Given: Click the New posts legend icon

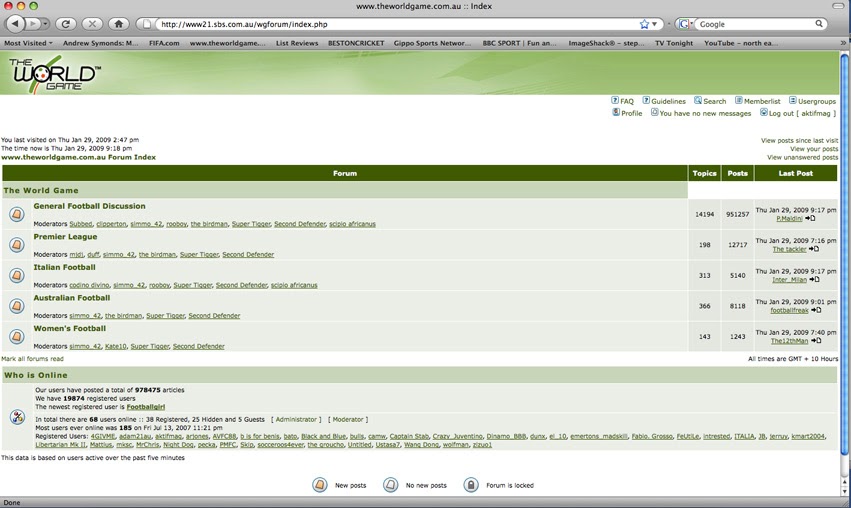Looking at the screenshot, I should point(320,485).
